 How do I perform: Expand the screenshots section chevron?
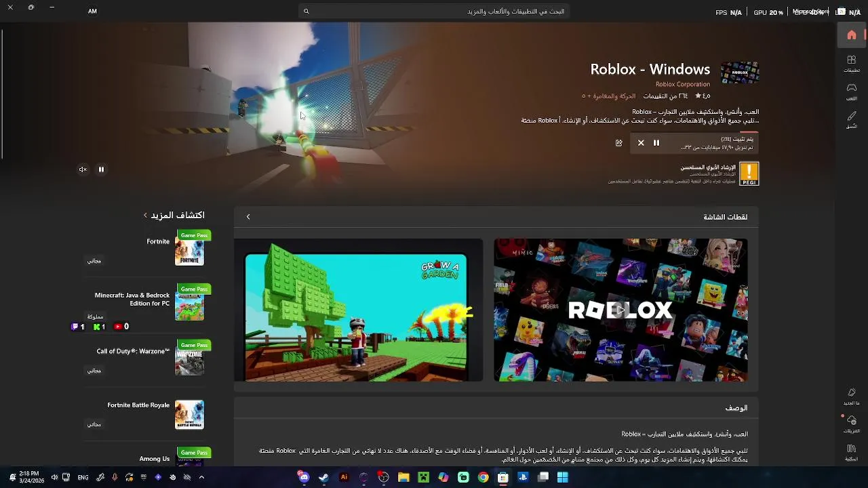tap(248, 217)
